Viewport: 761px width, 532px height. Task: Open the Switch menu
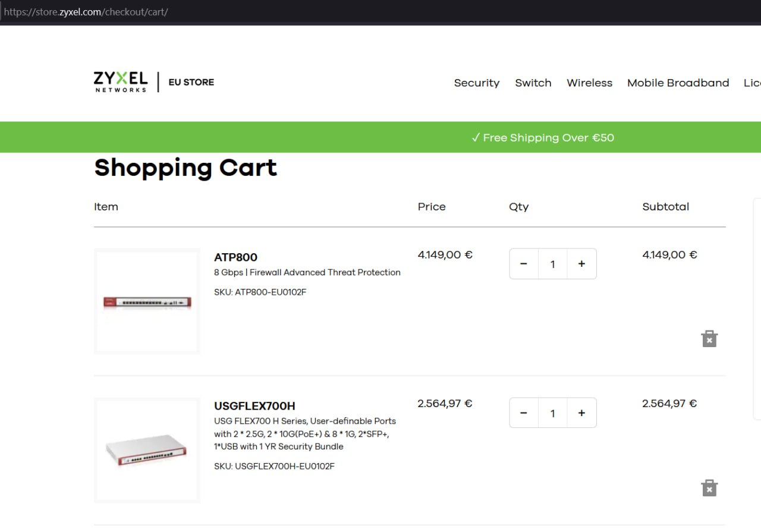pos(533,83)
